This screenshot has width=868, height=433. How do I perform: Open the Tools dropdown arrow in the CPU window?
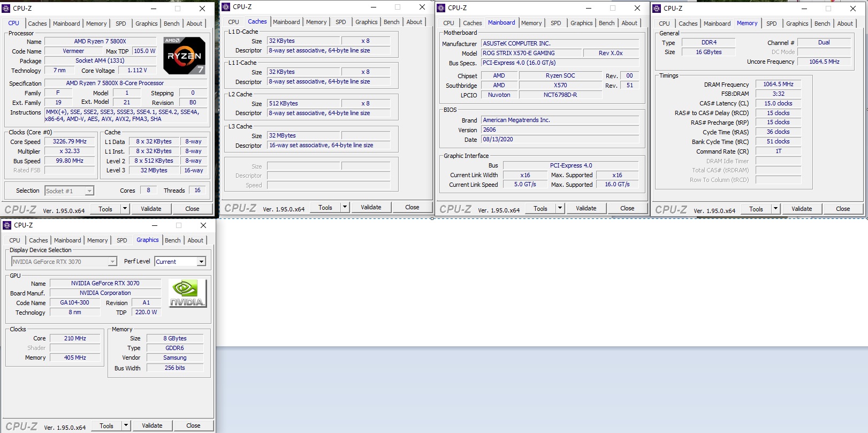(125, 209)
